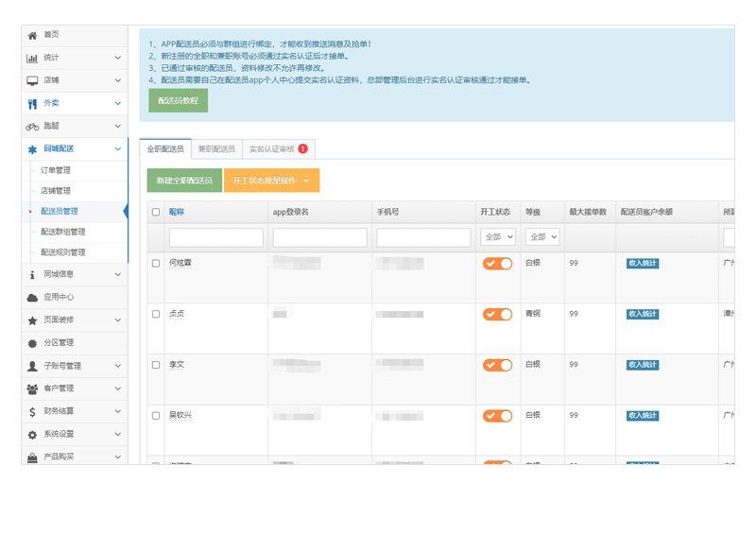Click the asterisk icon for 同城配送
Screen dimensions: 756x535
pyautogui.click(x=32, y=149)
